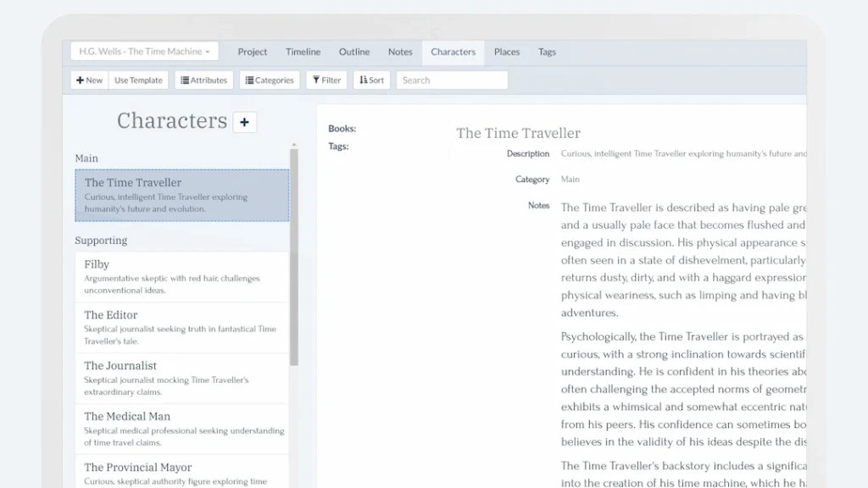Click the first Notes paragraph about pale face
Viewport: 868px width, 488px height.
(x=684, y=260)
